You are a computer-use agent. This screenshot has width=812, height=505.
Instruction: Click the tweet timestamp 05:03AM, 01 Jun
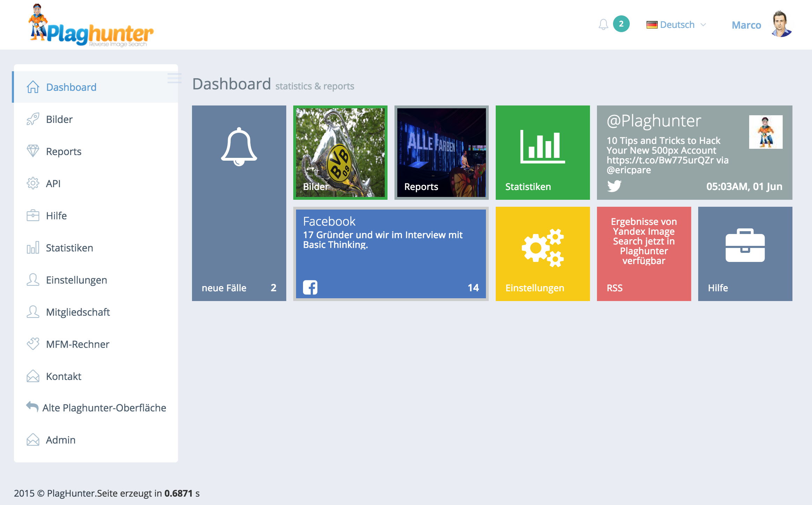point(744,186)
